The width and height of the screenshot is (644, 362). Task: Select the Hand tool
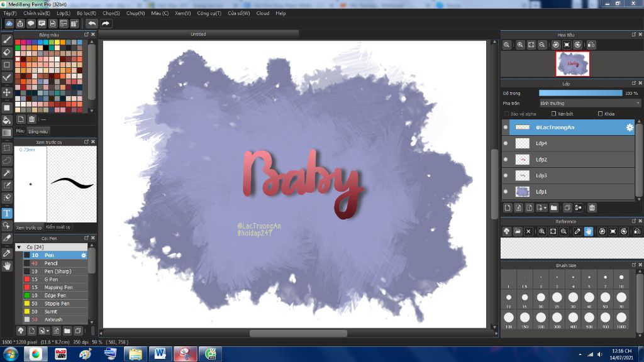click(x=7, y=266)
